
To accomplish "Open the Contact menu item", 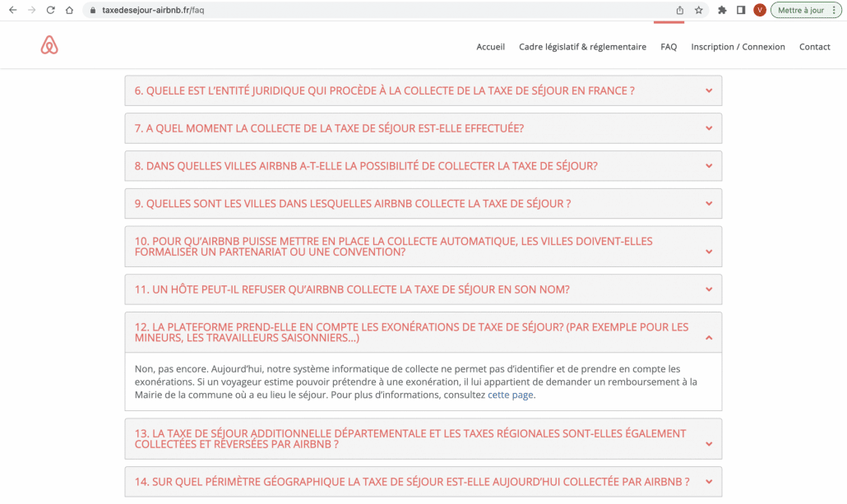I will point(815,47).
